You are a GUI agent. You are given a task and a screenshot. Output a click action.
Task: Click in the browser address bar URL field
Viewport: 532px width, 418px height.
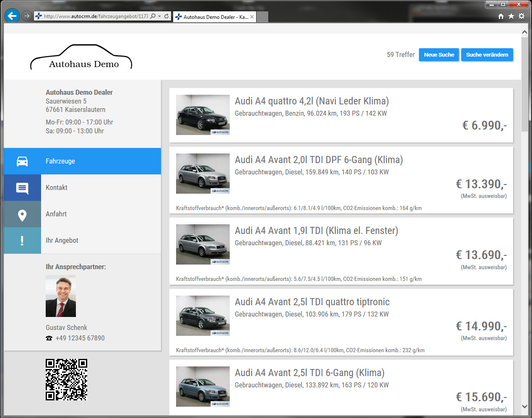pos(96,16)
